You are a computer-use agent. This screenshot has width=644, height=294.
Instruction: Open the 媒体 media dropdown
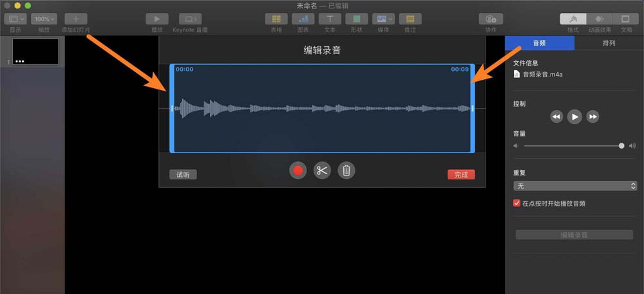tap(384, 19)
